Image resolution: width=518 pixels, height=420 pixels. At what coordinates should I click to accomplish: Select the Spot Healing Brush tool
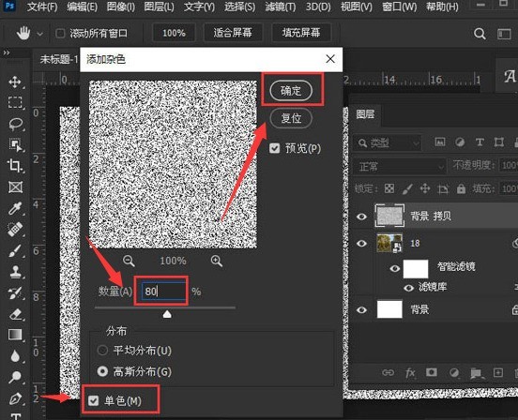point(15,230)
